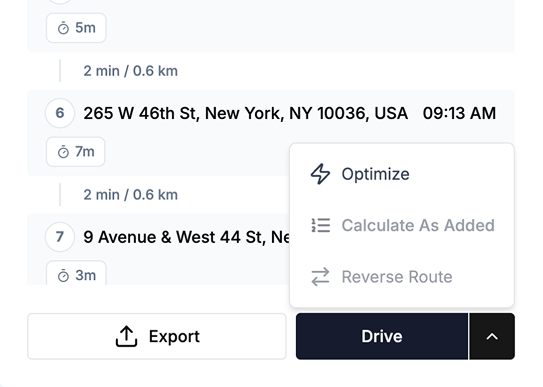Image resolution: width=543 pixels, height=387 pixels.
Task: Click the travel leg info leading into stop 6
Action: (131, 71)
